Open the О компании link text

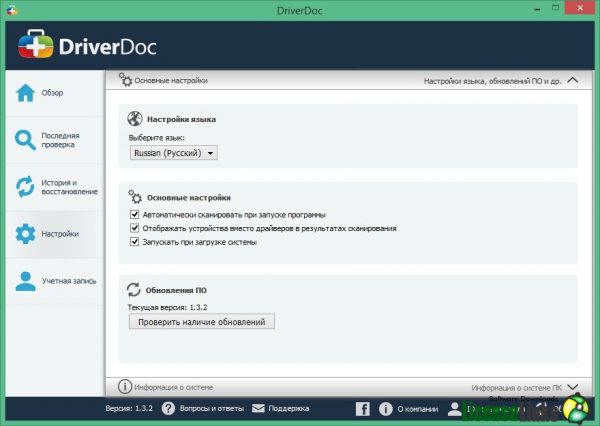click(x=417, y=409)
